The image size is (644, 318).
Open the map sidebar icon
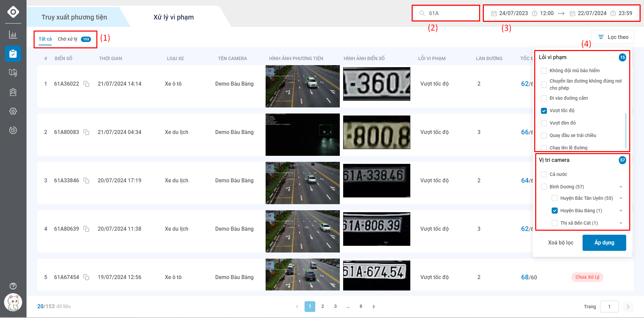[13, 73]
